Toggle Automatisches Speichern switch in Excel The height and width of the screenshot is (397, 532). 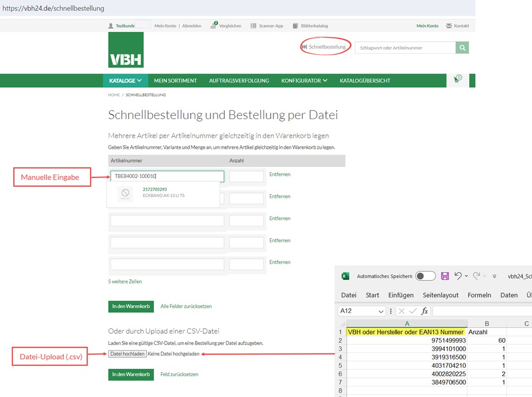[425, 276]
